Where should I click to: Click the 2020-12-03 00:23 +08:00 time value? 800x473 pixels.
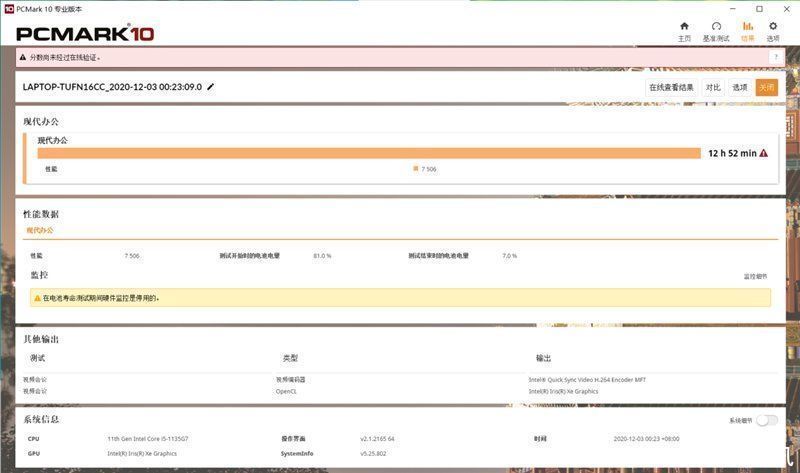click(x=646, y=439)
